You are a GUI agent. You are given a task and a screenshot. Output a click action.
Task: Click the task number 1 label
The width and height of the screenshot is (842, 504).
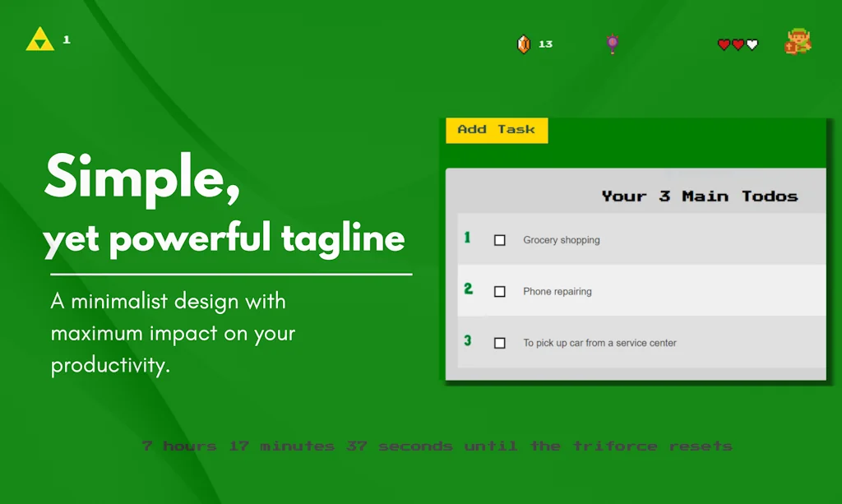[467, 238]
